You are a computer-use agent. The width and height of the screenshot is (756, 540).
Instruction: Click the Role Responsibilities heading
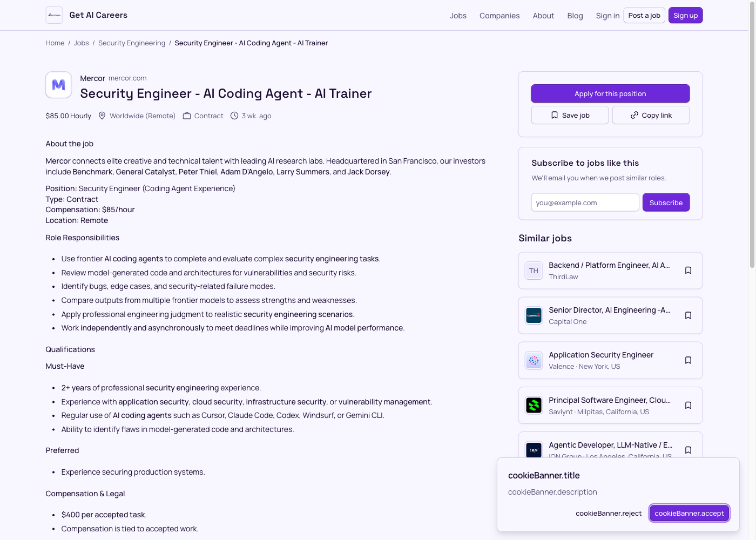click(x=83, y=238)
